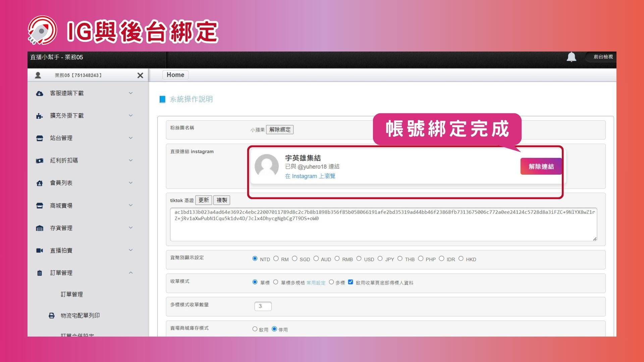The image size is (644, 362).
Task: Click the 解除連結 Instagram button
Action: 541,166
